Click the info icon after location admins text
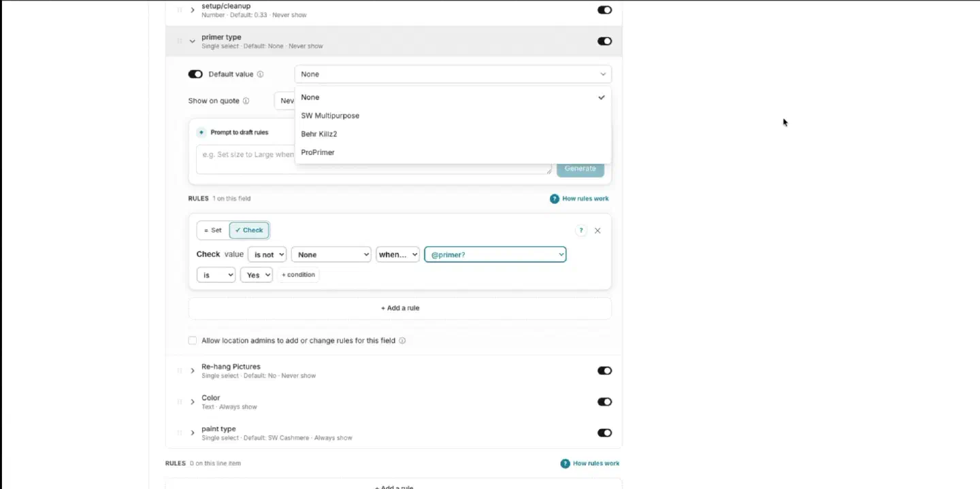This screenshot has height=489, width=980. pyautogui.click(x=402, y=341)
